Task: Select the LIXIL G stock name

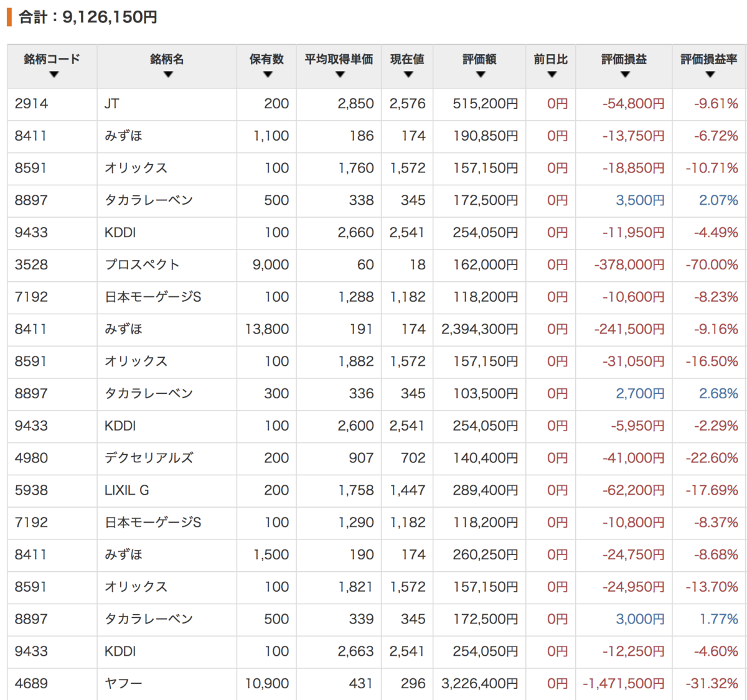Action: [127, 491]
